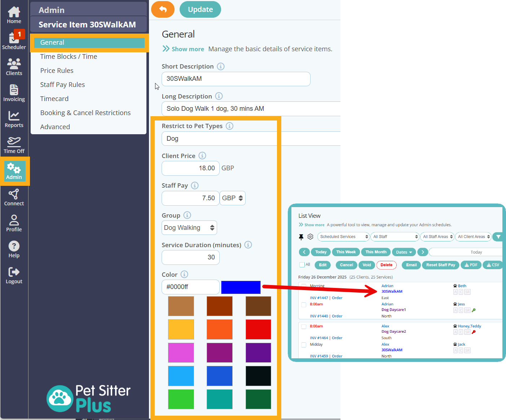The image size is (506, 420).
Task: Select the checkbox on the Morning Adrian row
Action: tap(304, 286)
